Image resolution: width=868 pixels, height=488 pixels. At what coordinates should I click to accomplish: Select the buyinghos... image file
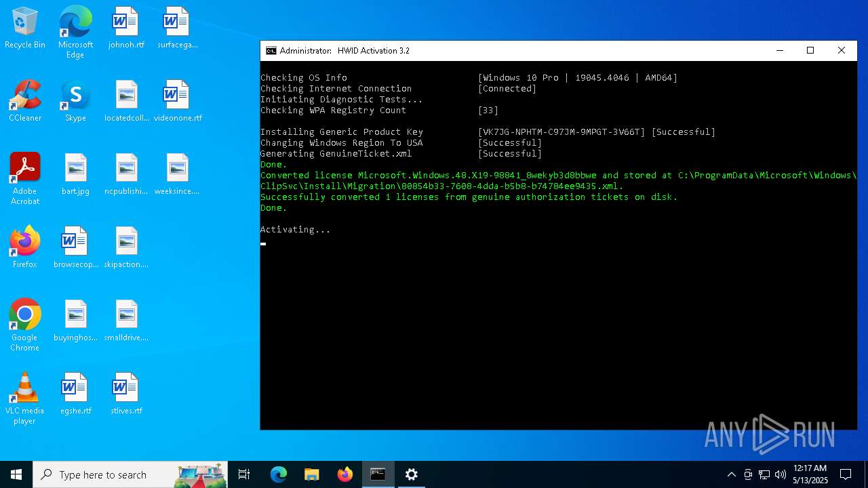click(75, 321)
